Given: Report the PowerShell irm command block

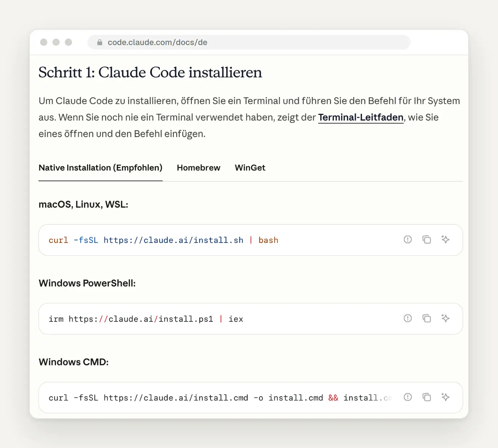Looking at the screenshot, I should pyautogui.click(x=408, y=319).
